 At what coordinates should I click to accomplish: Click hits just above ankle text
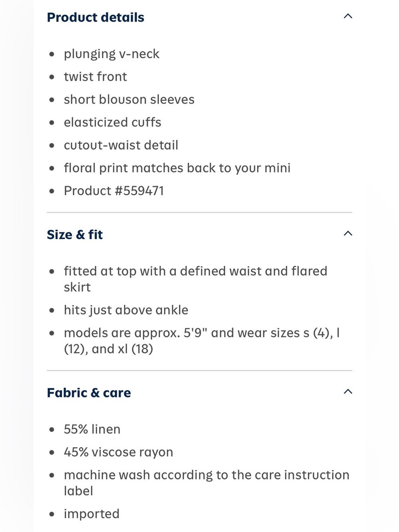coord(126,310)
